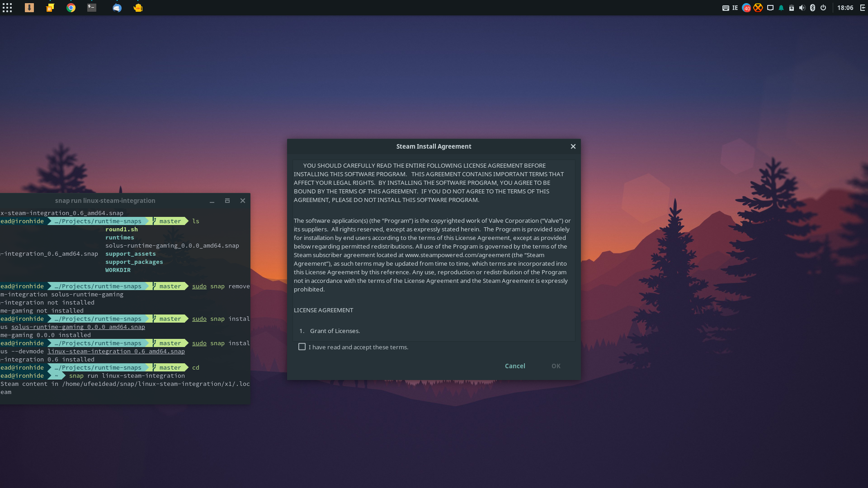Click 'round1.sh' in terminal listing
868x488 pixels.
(x=122, y=229)
